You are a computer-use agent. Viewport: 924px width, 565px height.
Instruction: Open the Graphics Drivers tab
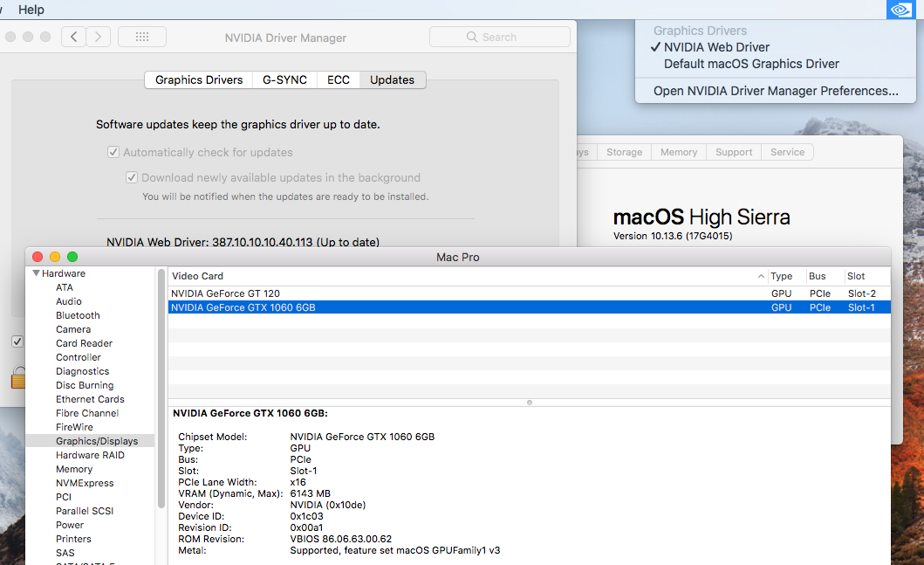click(199, 79)
